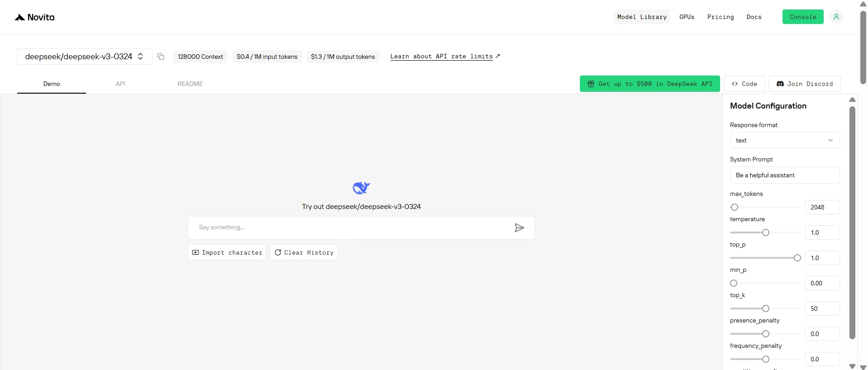Open the README tab
868x370 pixels.
click(x=190, y=84)
